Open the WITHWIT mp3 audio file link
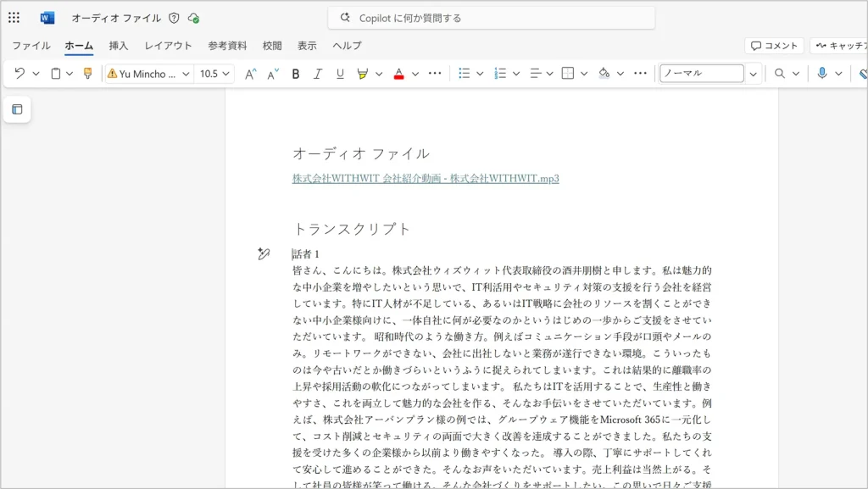Image resolution: width=868 pixels, height=489 pixels. point(426,178)
